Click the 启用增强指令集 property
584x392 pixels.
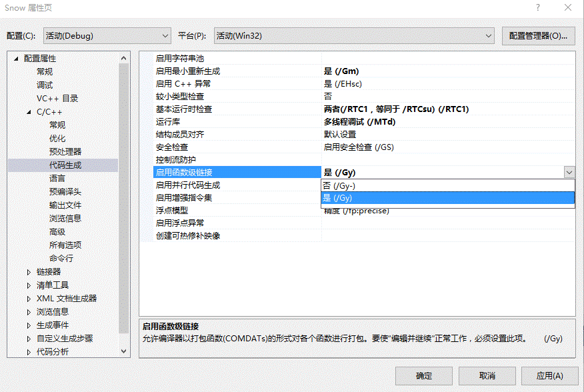coord(184,198)
